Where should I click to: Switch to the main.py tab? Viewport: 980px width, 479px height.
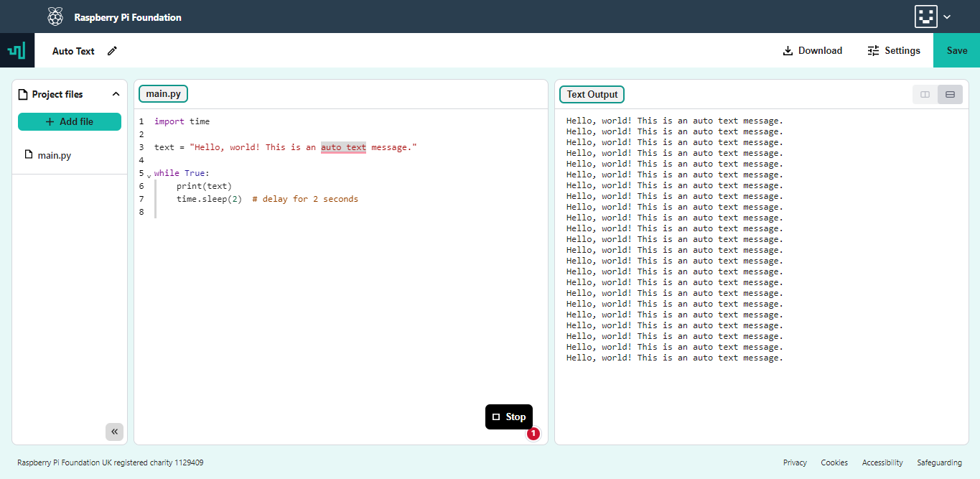(163, 93)
